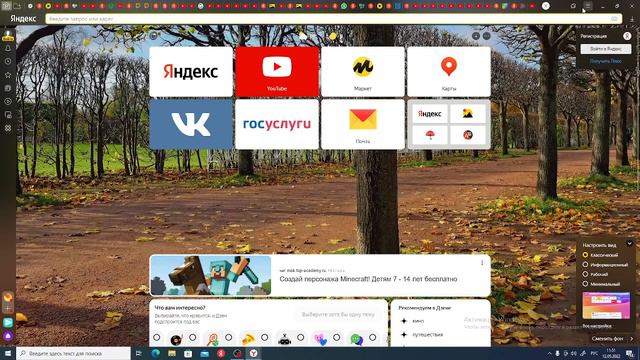Open the collections icon in the sidebar
The width and height of the screenshot is (640, 360).
coord(8,88)
